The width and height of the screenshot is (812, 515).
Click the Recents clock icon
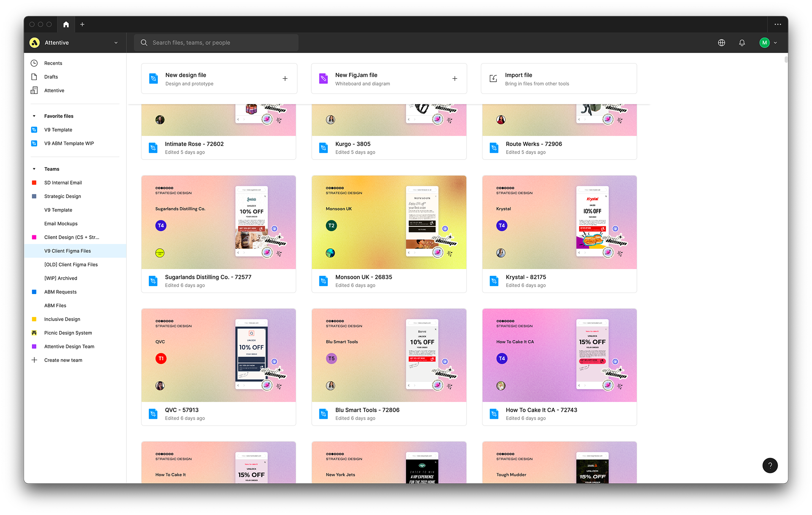coord(34,63)
